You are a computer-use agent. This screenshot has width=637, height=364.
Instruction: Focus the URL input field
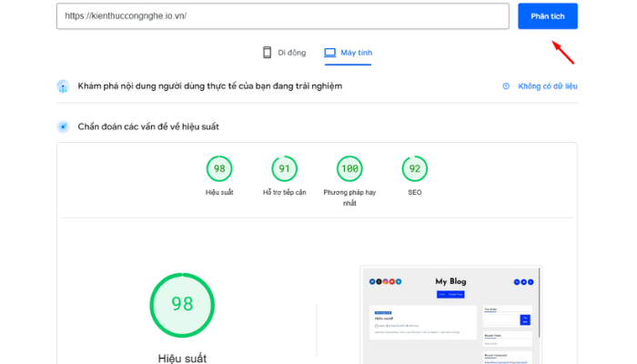pos(280,16)
